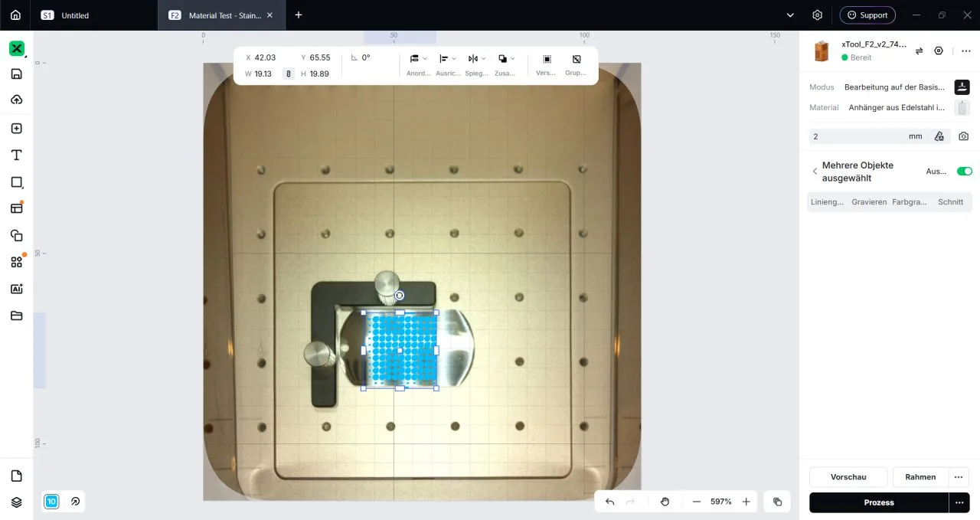Click the auto-measure distance icon
This screenshot has height=520, width=980.
pos(939,136)
